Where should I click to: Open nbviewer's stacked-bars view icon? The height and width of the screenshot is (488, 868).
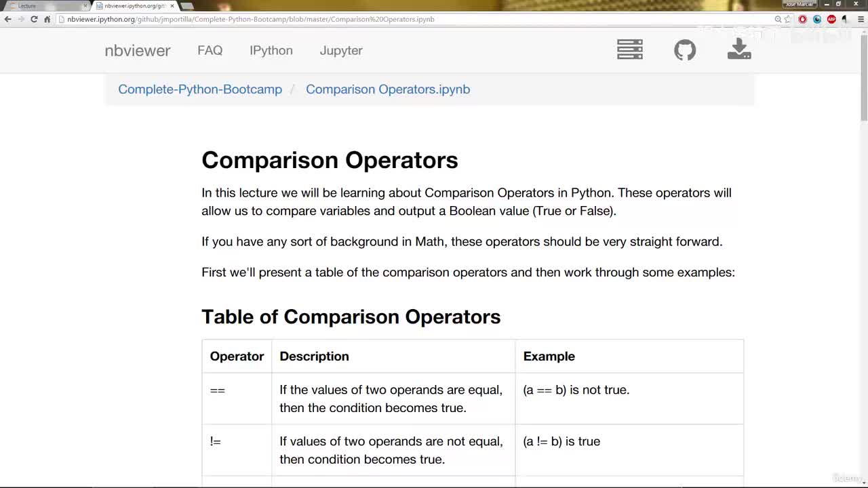click(630, 49)
